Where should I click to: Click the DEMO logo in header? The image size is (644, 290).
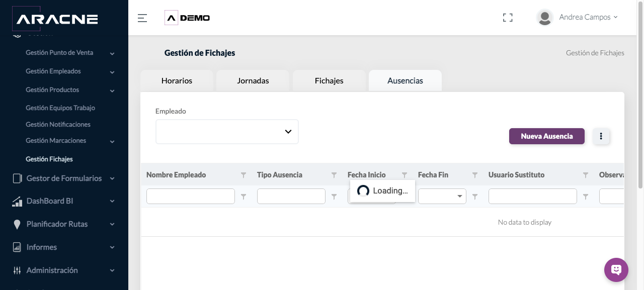pyautogui.click(x=187, y=18)
